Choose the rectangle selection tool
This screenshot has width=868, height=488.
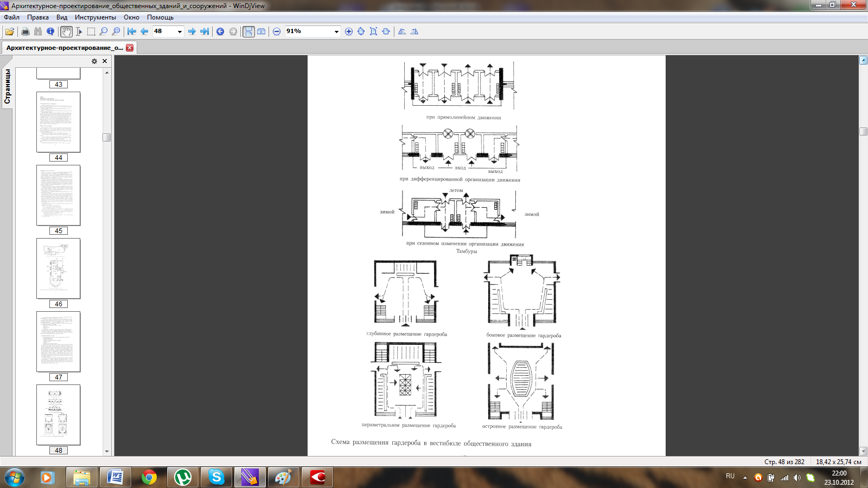pos(91,31)
